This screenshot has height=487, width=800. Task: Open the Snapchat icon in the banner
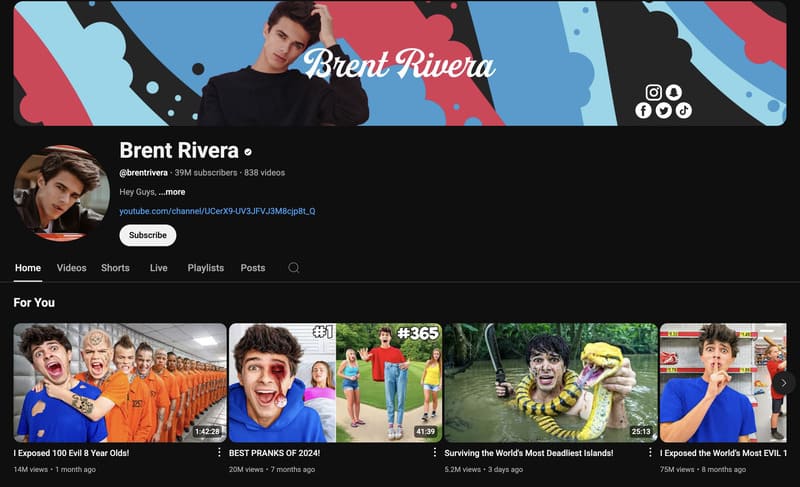click(673, 92)
